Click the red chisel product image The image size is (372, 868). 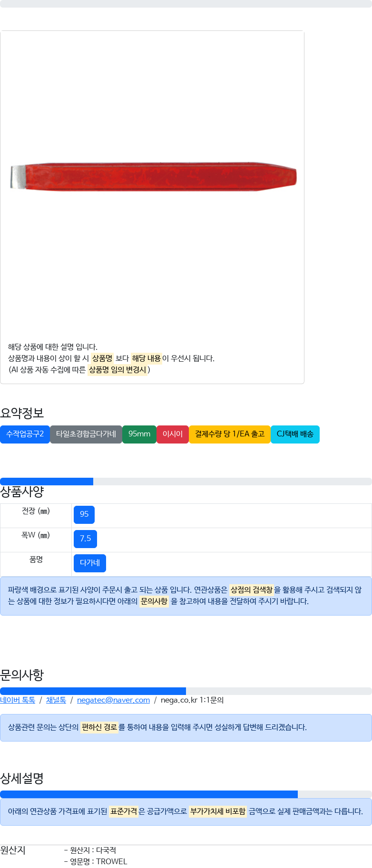tap(153, 177)
